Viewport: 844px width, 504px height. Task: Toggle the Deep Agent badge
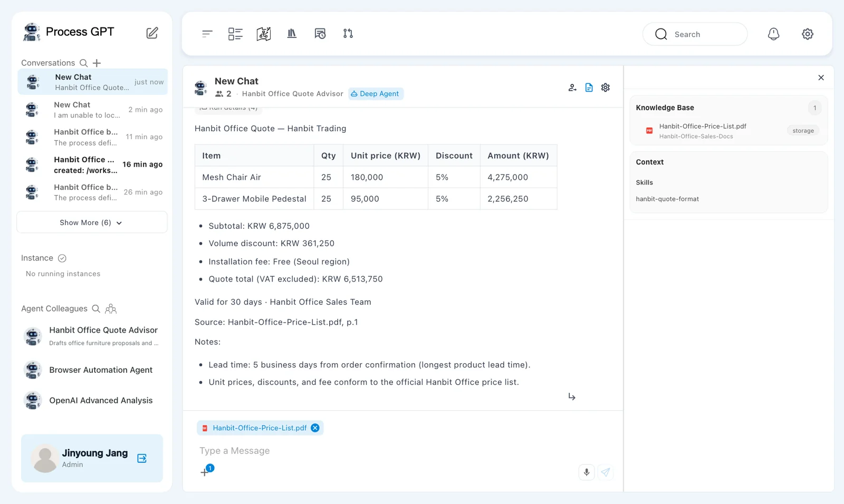pos(376,94)
